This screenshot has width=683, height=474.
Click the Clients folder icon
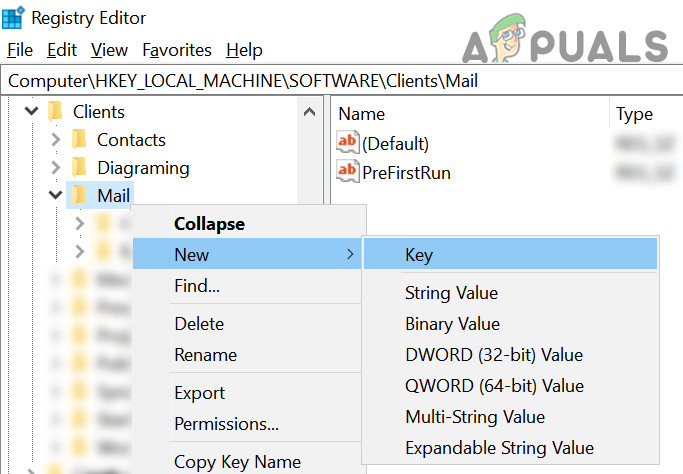(56, 112)
